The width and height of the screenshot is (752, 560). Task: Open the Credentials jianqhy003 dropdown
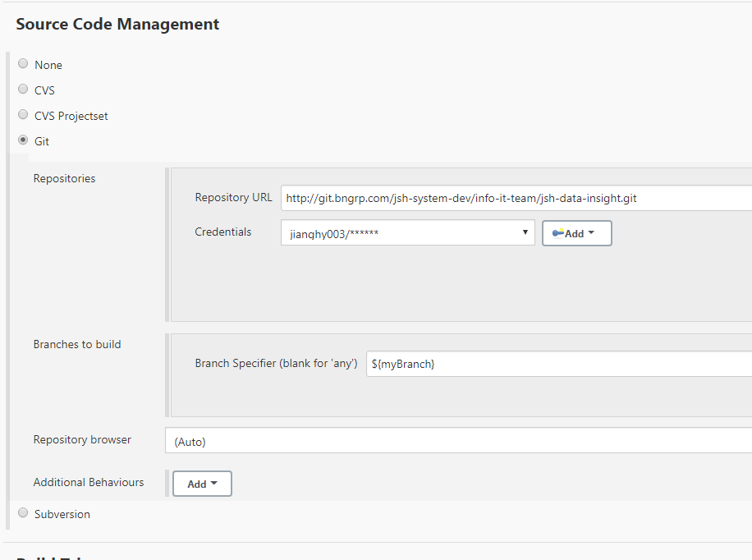click(408, 233)
